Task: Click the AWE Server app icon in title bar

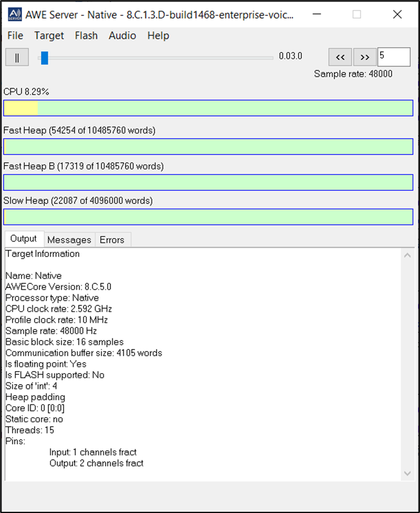Action: [14, 14]
